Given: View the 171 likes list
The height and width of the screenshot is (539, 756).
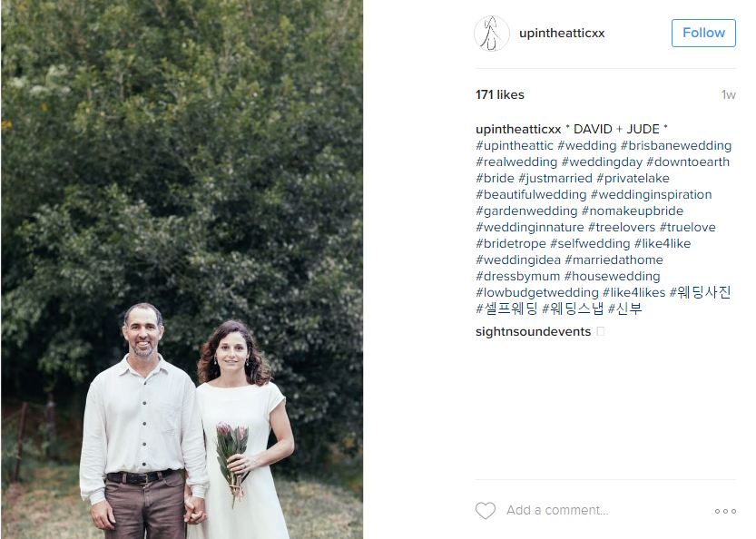Looking at the screenshot, I should pos(499,94).
